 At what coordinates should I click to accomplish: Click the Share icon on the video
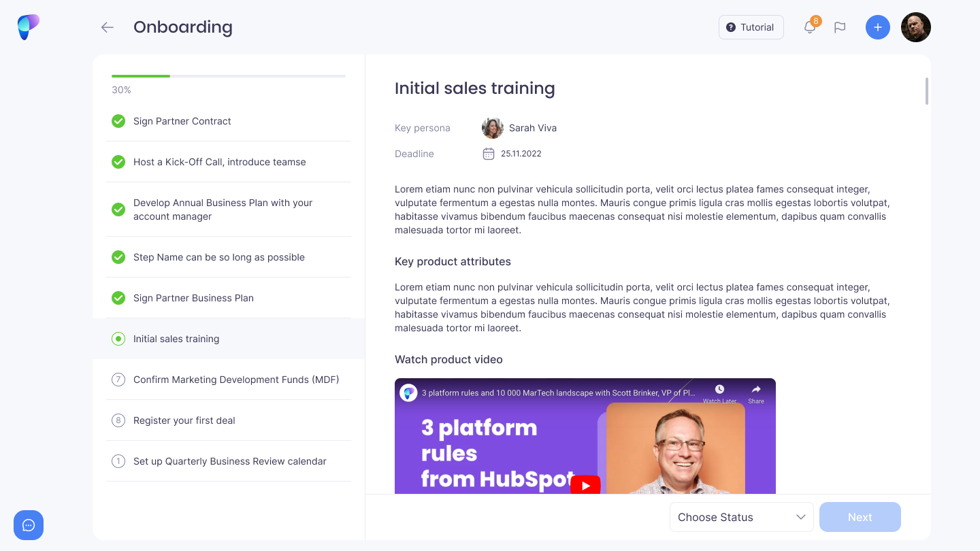pos(755,391)
